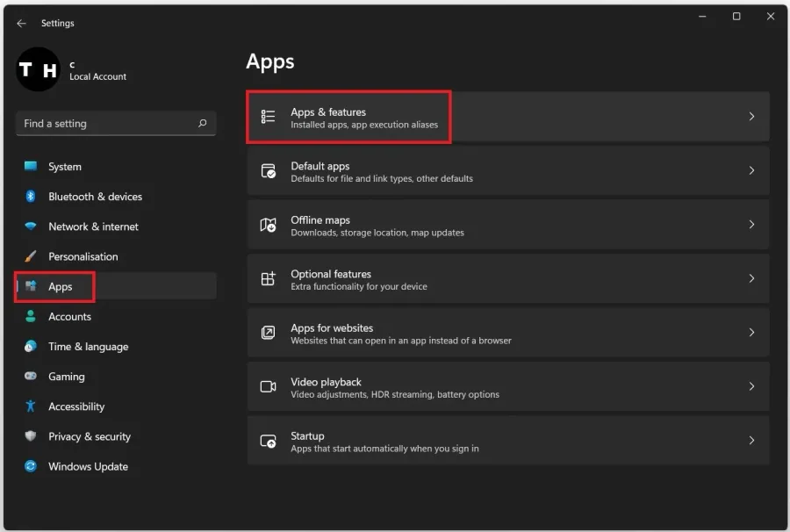This screenshot has height=532, width=790.
Task: Click the Apps sidebar icon
Action: pyautogui.click(x=31, y=286)
